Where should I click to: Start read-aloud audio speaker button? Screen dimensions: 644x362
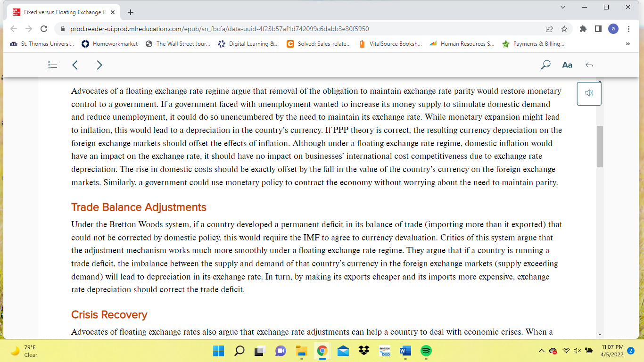point(589,93)
